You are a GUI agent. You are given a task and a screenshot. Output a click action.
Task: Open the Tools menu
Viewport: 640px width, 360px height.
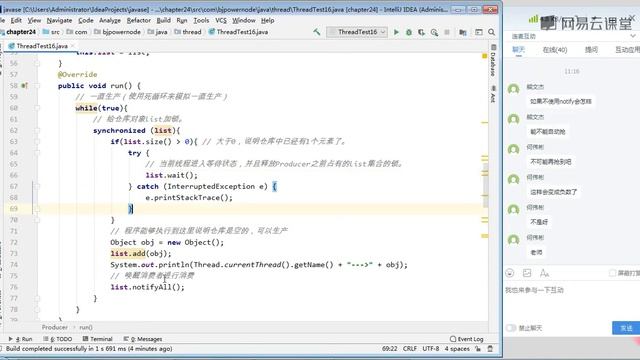pyautogui.click(x=201, y=20)
